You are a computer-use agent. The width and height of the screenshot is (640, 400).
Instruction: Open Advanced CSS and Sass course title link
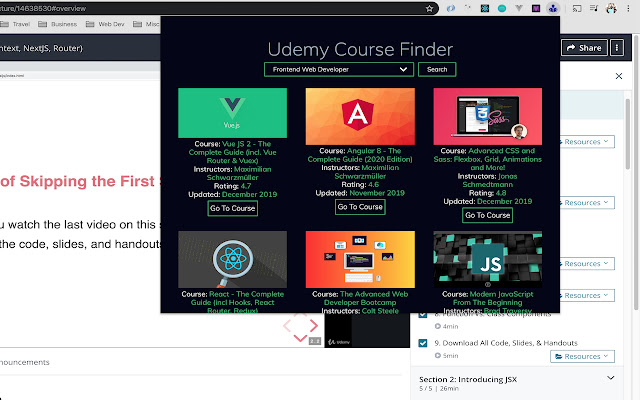[x=488, y=159]
